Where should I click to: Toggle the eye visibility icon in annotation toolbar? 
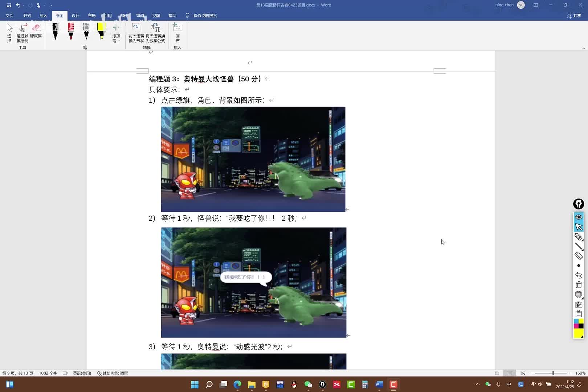click(579, 217)
